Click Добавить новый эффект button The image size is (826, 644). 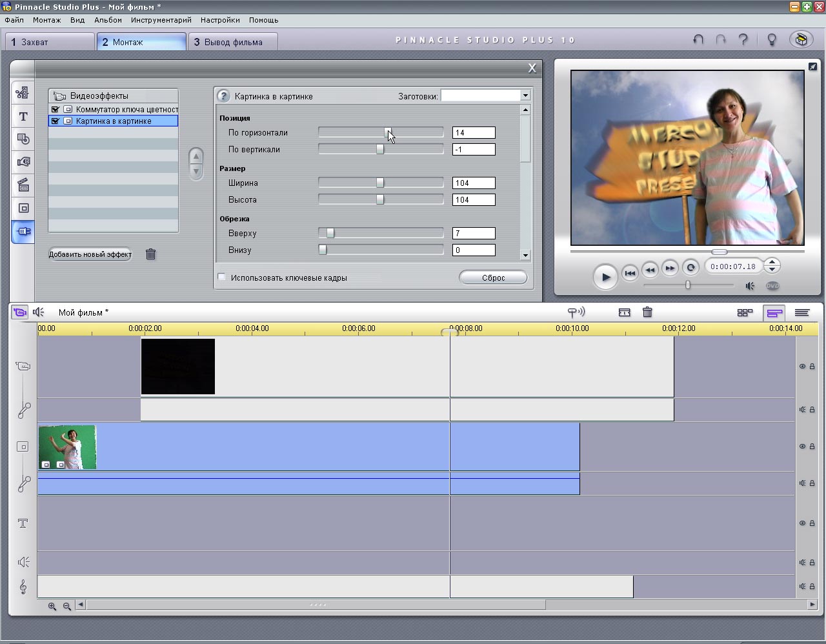[90, 254]
